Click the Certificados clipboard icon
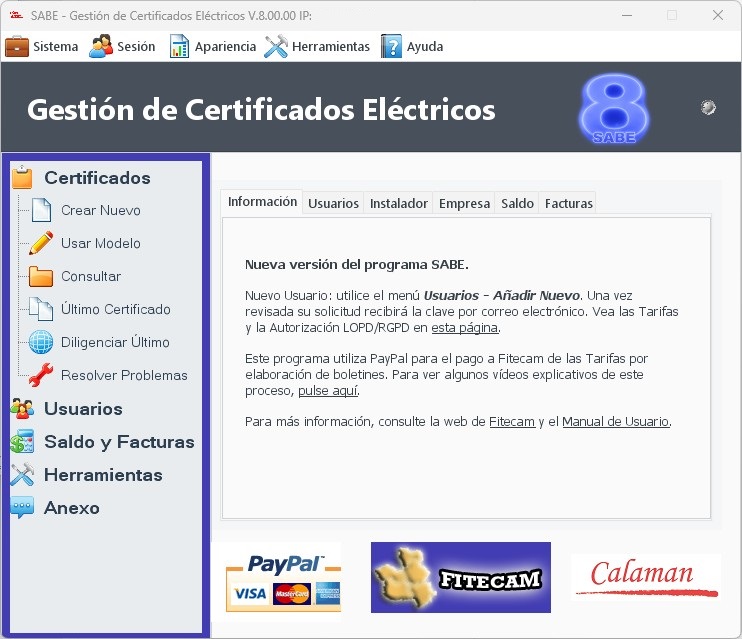Image resolution: width=742 pixels, height=639 pixels. [22, 178]
